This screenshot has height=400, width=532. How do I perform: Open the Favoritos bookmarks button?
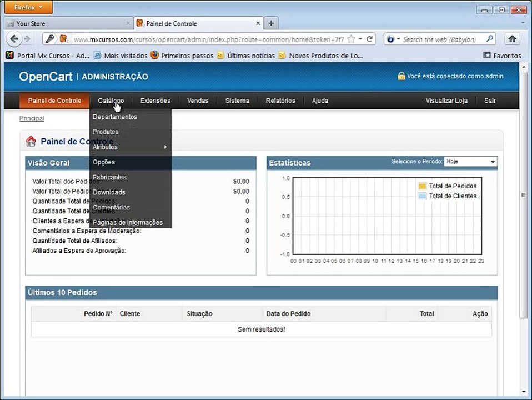[503, 56]
